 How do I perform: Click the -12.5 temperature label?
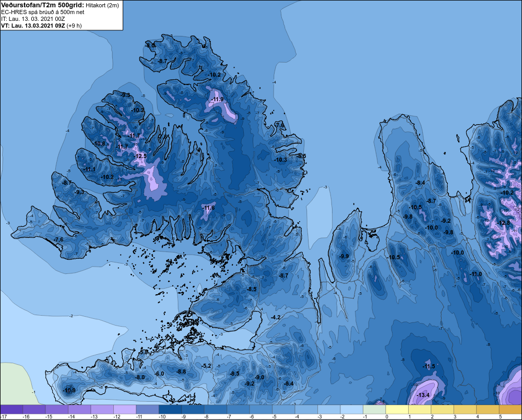click(140, 156)
